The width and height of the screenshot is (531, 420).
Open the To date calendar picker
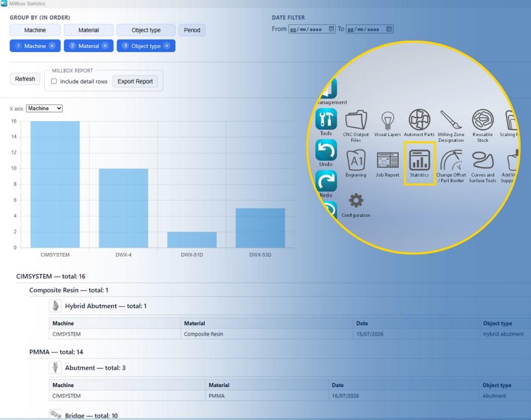click(389, 29)
